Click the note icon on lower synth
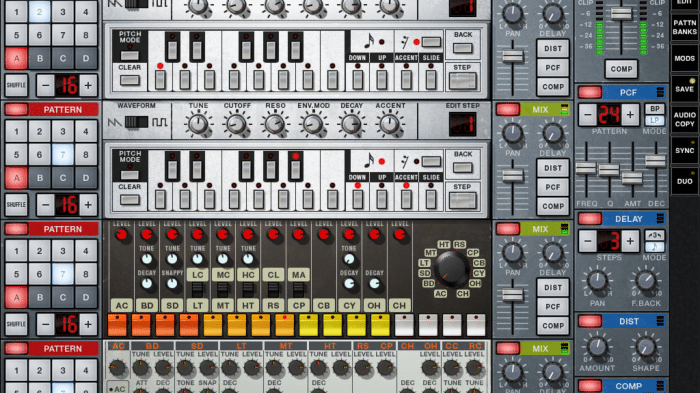700x393 pixels. coord(369,161)
